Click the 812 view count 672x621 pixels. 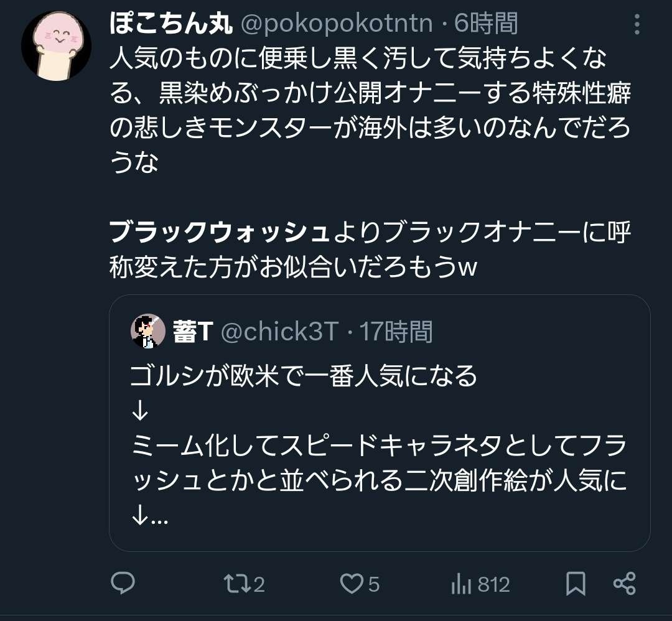coord(493,584)
